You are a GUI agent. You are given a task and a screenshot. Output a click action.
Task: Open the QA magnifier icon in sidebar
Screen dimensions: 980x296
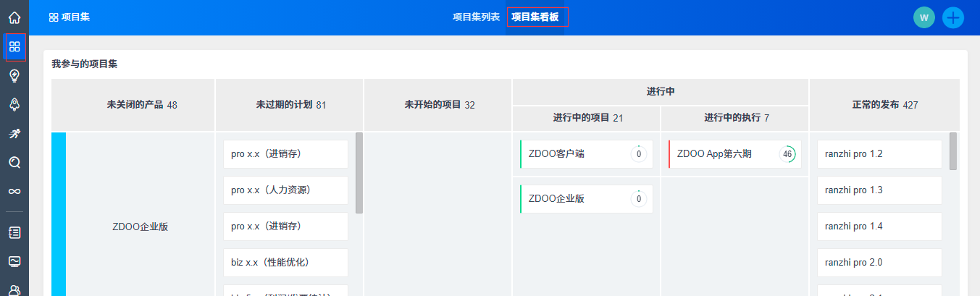click(x=14, y=162)
